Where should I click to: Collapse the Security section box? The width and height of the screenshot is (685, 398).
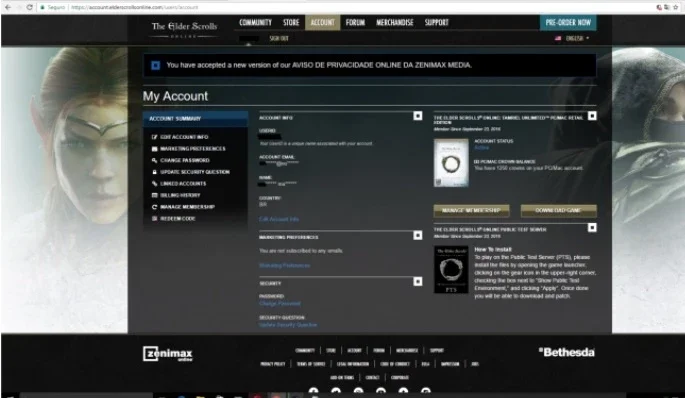click(418, 281)
